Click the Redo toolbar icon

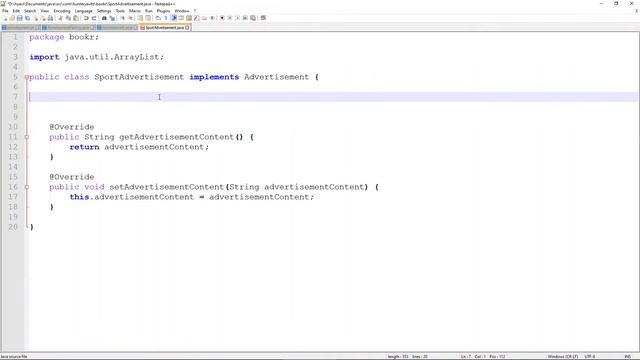point(94,18)
